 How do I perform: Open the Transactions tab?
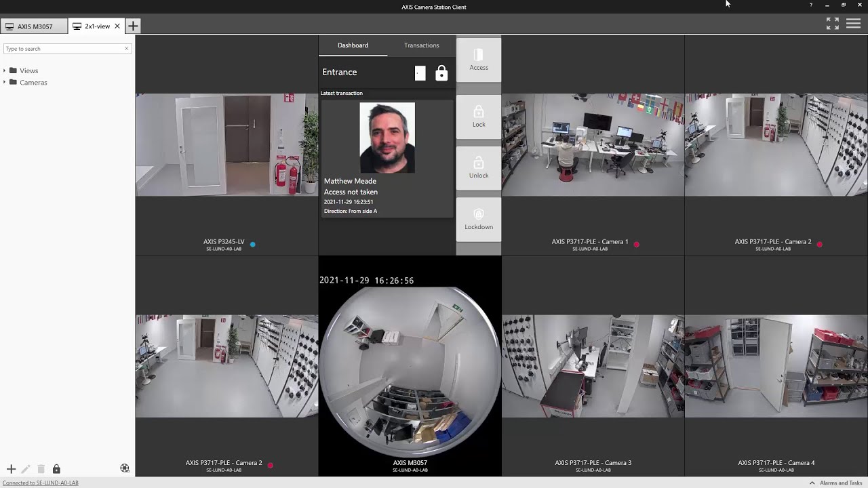(421, 45)
